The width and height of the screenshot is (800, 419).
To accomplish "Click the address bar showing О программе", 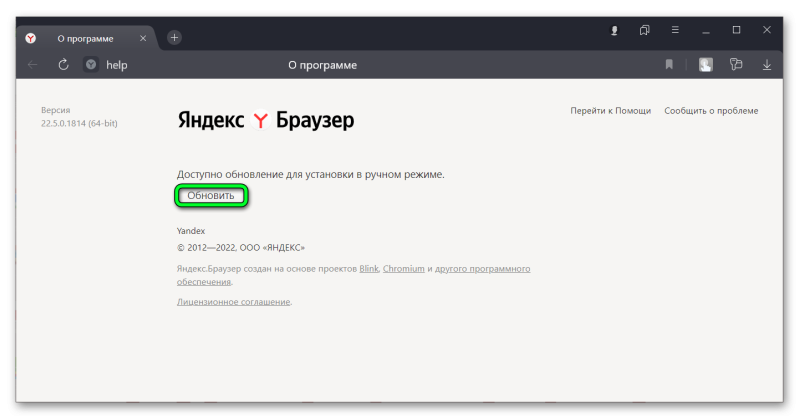I will (322, 65).
